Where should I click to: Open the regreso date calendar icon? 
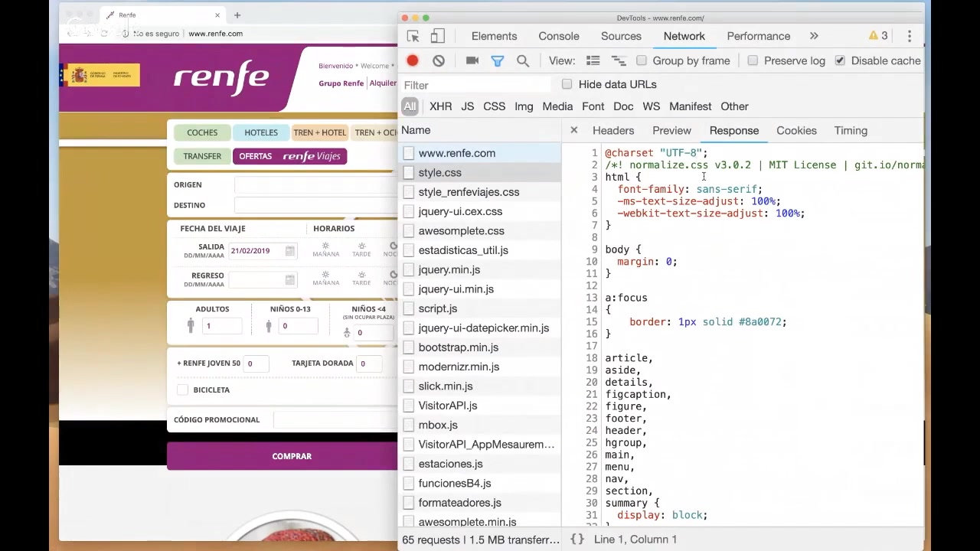(x=290, y=279)
